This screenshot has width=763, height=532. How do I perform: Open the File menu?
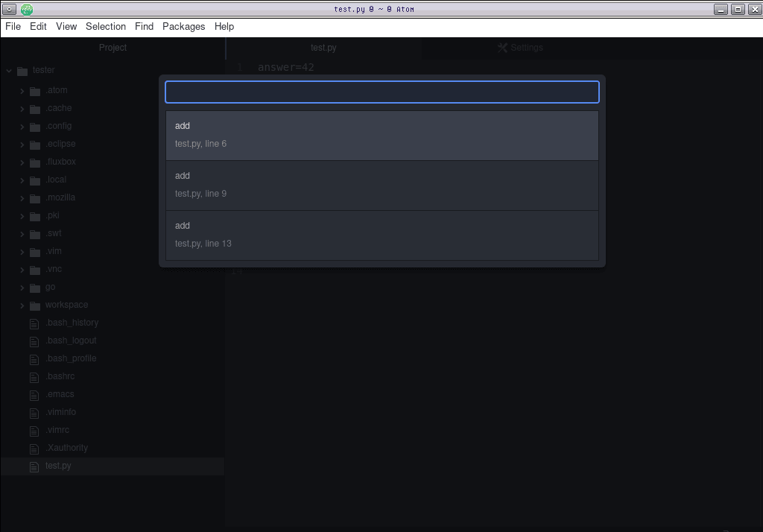click(13, 26)
